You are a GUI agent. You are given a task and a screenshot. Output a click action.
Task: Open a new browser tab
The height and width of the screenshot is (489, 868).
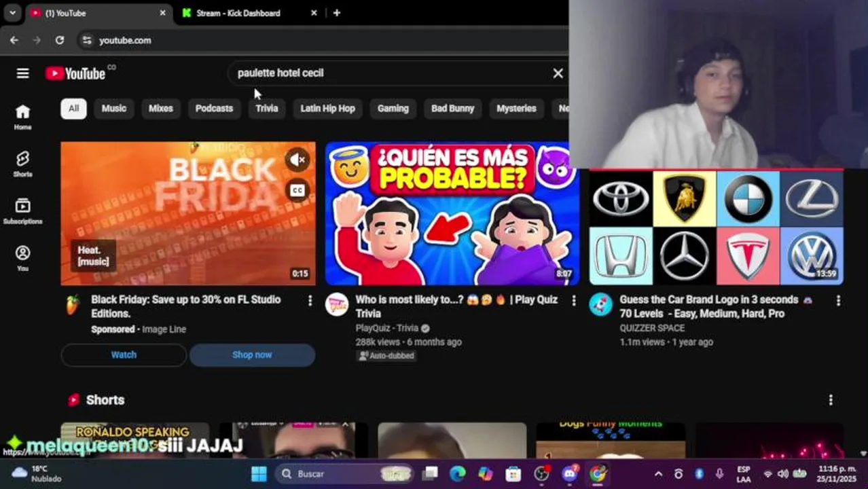[337, 13]
